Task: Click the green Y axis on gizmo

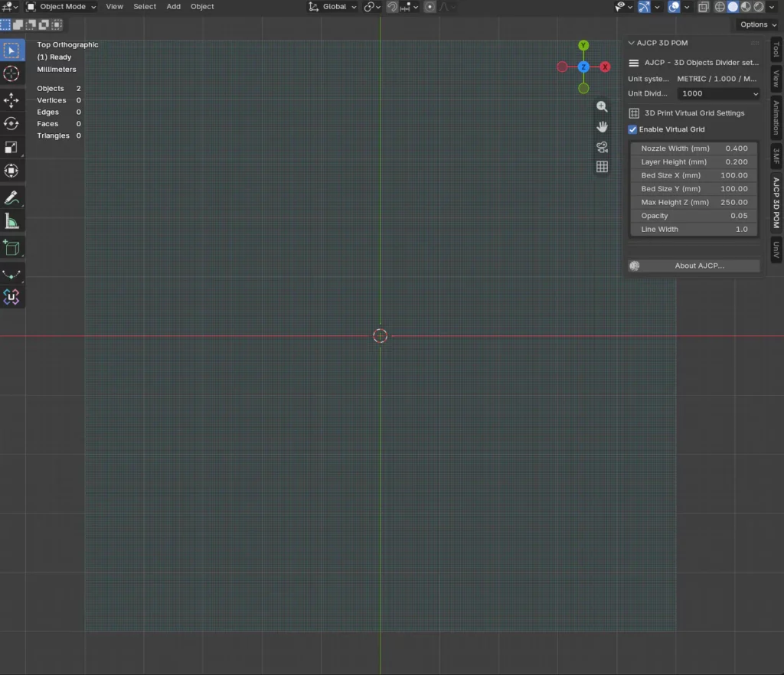Action: (x=583, y=45)
